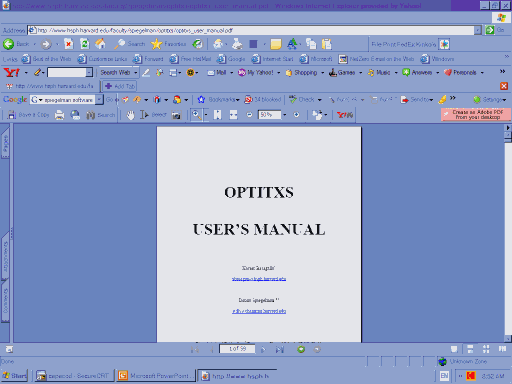This screenshot has height=384, width=512.
Task: Open the Comments side tab
Action: point(5,301)
